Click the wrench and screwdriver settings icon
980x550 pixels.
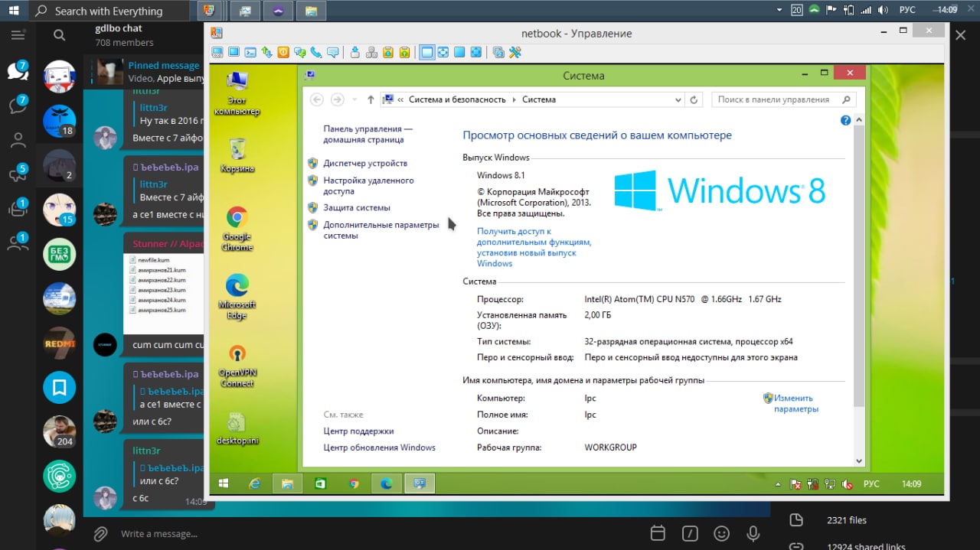(x=514, y=52)
